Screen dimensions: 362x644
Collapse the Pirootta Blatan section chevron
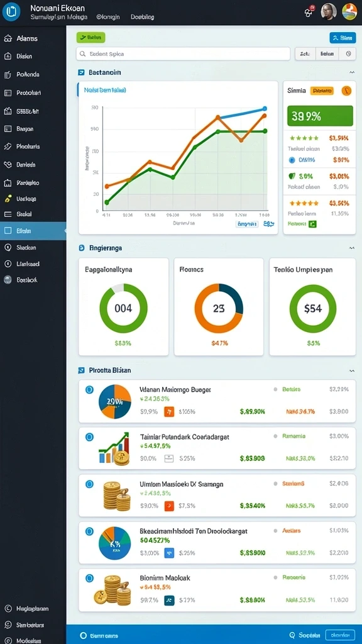pos(352,370)
